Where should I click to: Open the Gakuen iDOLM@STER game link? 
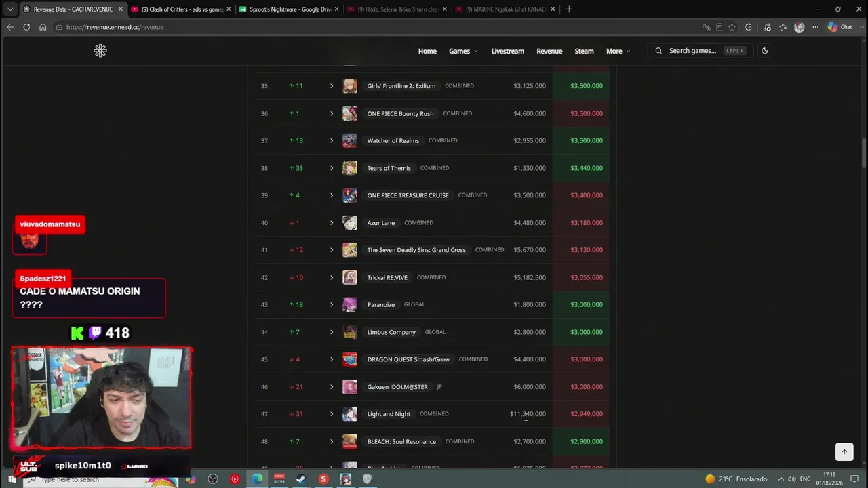tap(397, 387)
